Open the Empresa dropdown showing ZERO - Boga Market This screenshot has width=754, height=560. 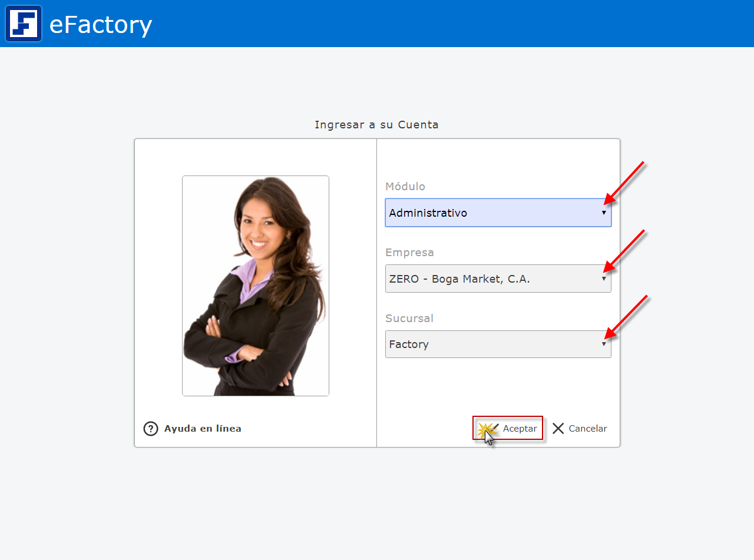(x=489, y=279)
